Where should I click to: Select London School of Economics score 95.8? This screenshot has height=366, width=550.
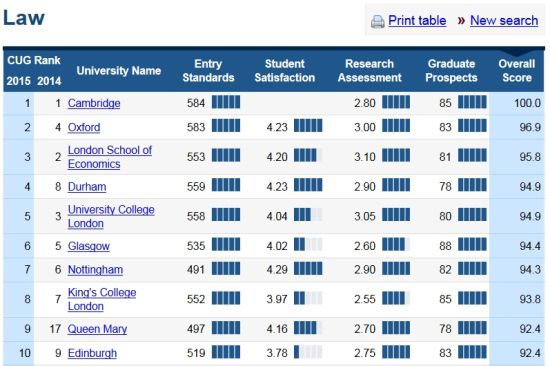pyautogui.click(x=530, y=157)
